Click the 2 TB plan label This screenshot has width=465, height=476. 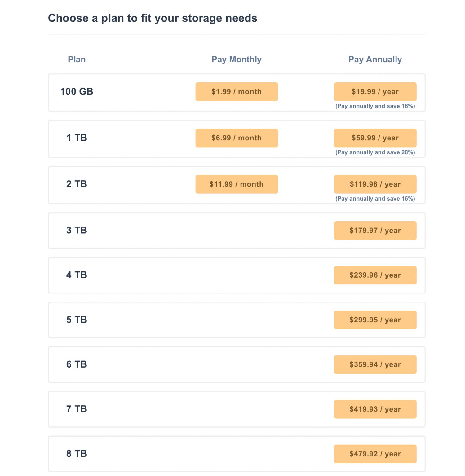pyautogui.click(x=77, y=184)
